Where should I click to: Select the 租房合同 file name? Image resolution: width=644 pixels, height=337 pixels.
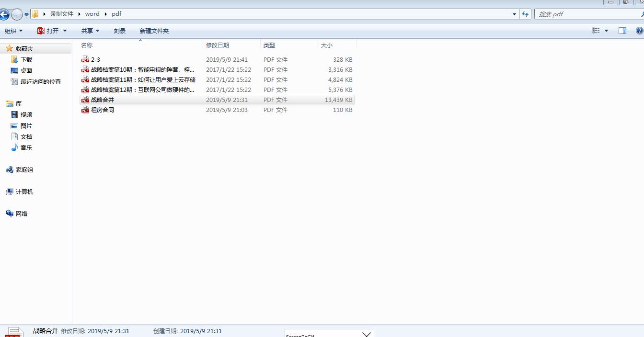[103, 110]
